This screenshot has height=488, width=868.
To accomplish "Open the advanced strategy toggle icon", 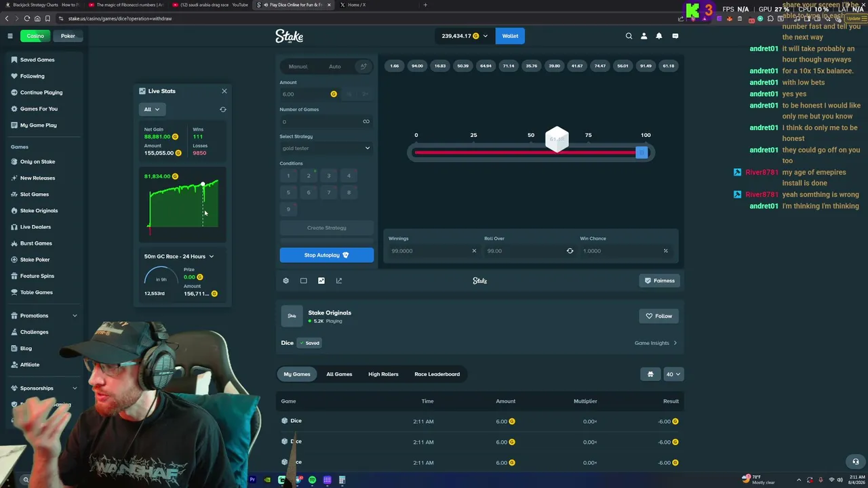I will click(363, 66).
